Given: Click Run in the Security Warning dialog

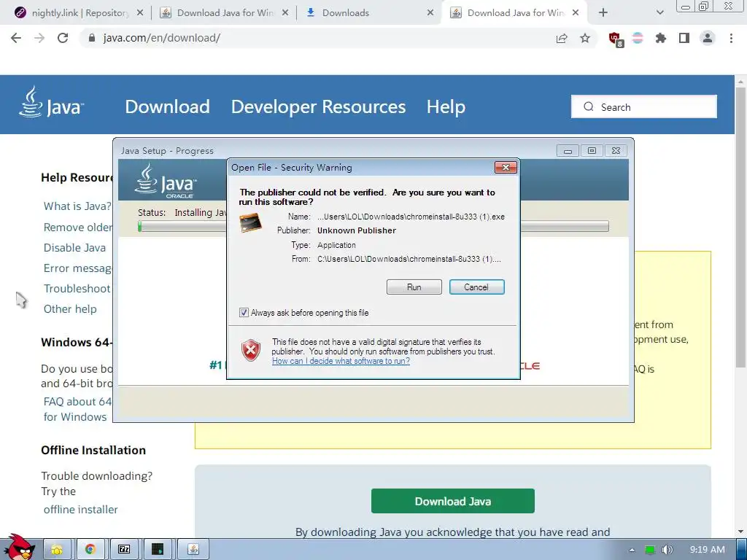Looking at the screenshot, I should (414, 287).
